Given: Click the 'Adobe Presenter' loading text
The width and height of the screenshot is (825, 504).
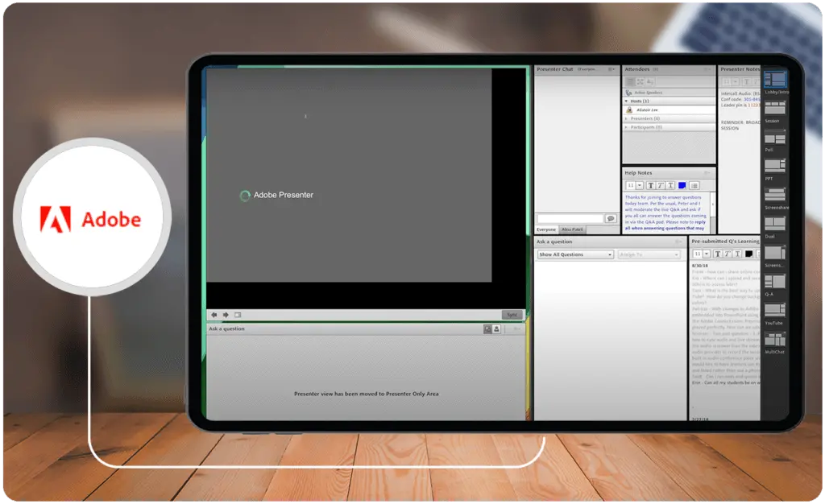Looking at the screenshot, I should [283, 195].
